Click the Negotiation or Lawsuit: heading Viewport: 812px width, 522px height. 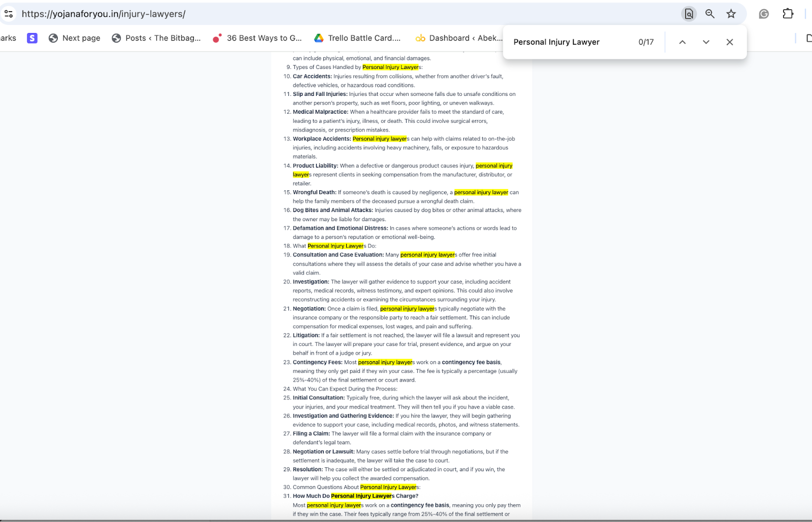[x=324, y=451]
